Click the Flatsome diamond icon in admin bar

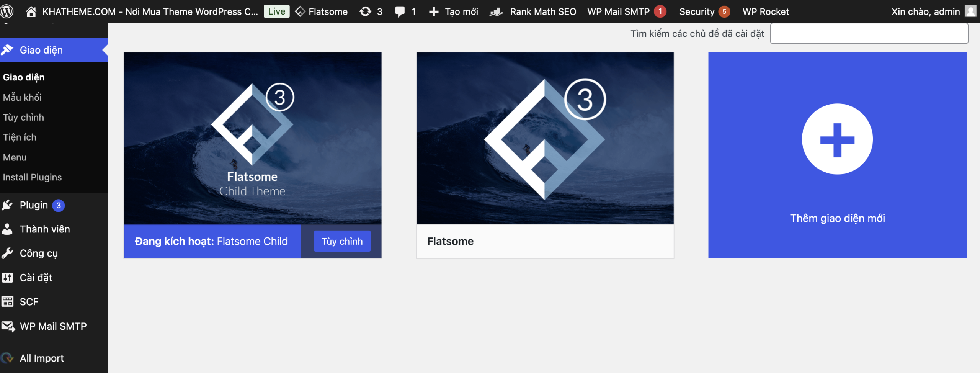[x=300, y=11]
